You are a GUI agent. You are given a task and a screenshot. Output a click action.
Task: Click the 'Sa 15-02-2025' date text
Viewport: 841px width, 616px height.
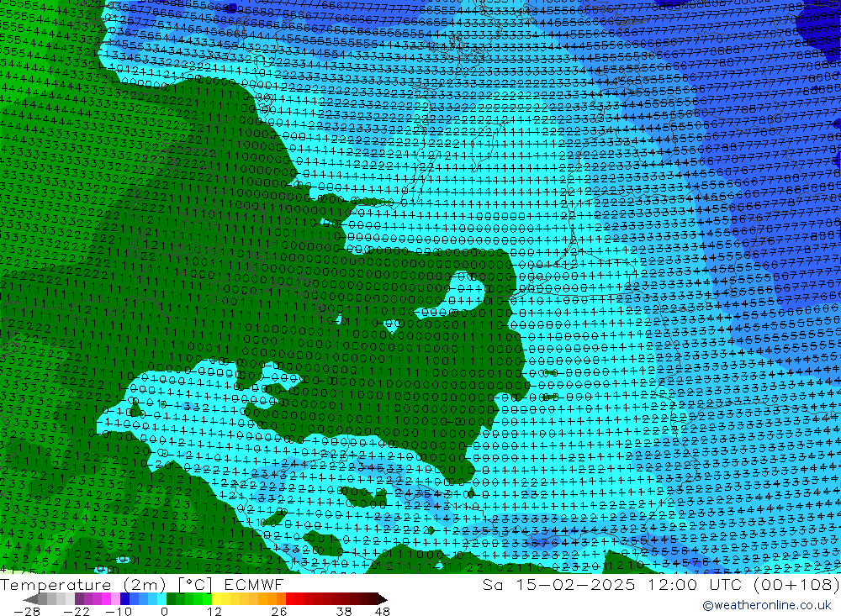(558, 585)
